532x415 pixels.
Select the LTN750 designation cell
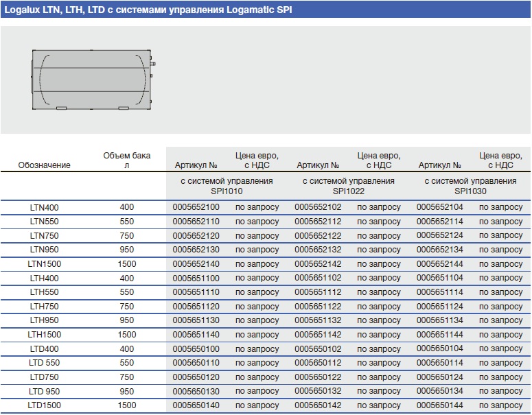(x=44, y=236)
